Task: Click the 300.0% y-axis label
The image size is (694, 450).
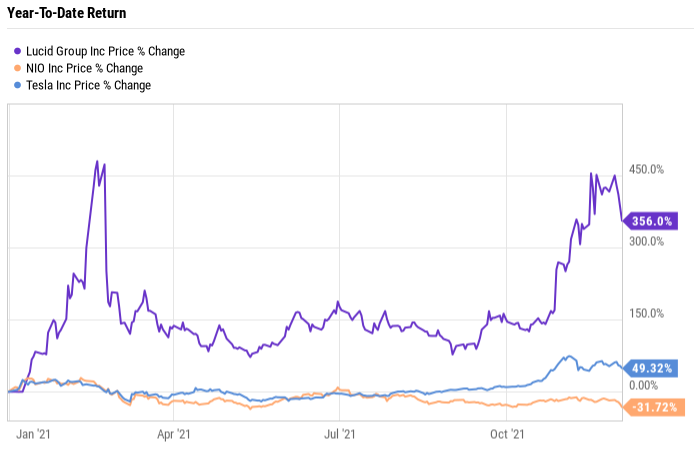Action: point(645,241)
